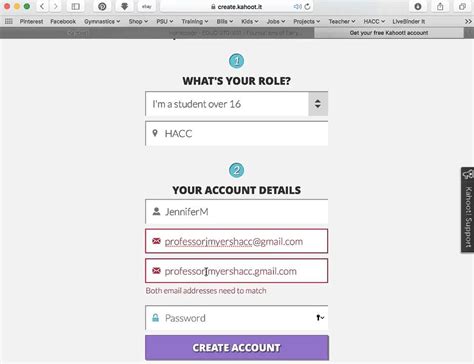Viewport: 474px width, 364px height.
Task: Open the Facebook bookmark
Action: 63,21
